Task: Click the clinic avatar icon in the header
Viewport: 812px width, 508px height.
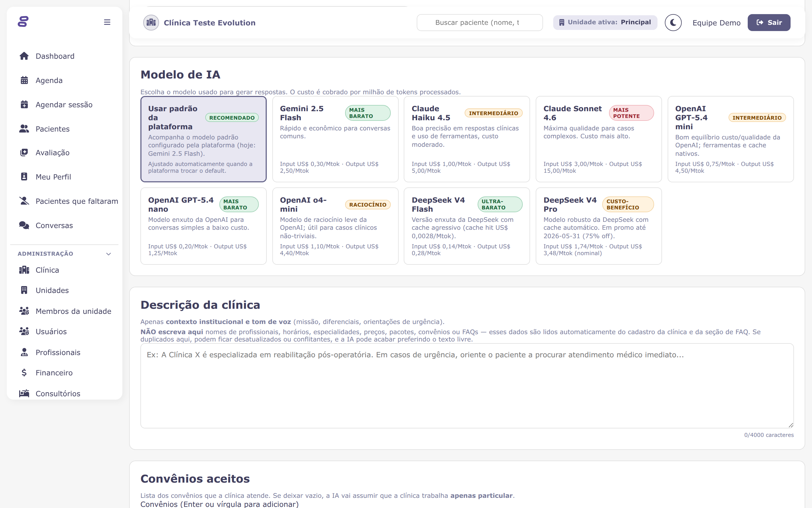Action: click(151, 23)
